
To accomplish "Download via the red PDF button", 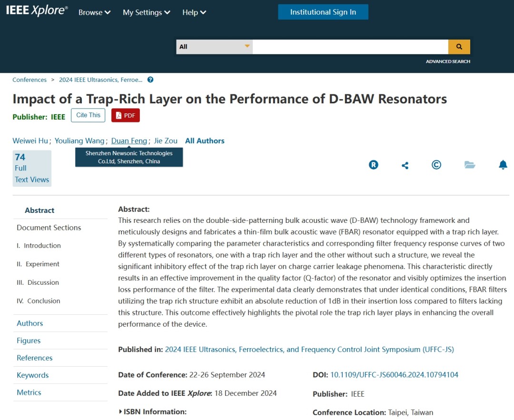I will coord(126,115).
